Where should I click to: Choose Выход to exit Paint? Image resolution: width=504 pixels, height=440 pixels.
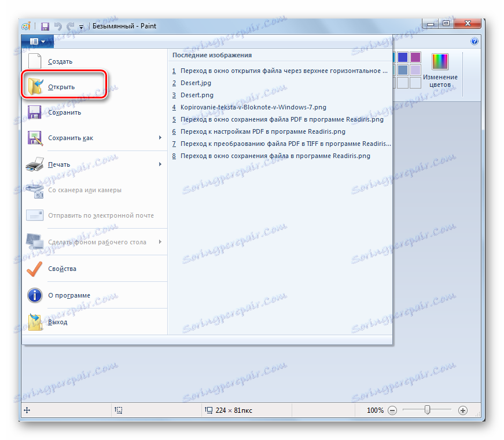point(95,322)
